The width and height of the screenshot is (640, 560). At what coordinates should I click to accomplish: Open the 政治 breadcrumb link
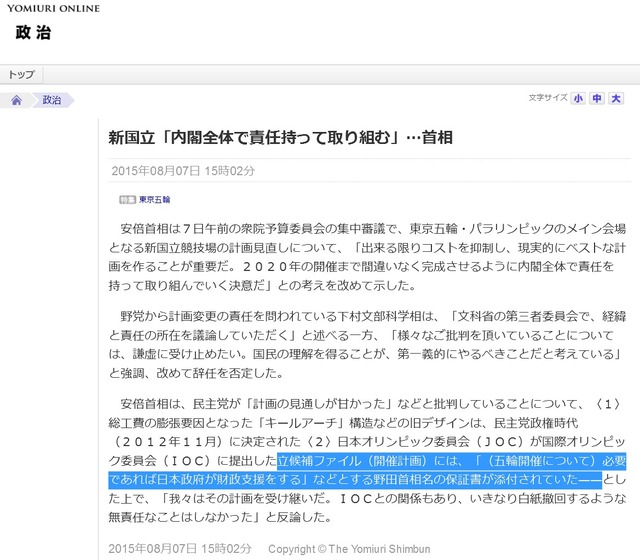pyautogui.click(x=52, y=100)
